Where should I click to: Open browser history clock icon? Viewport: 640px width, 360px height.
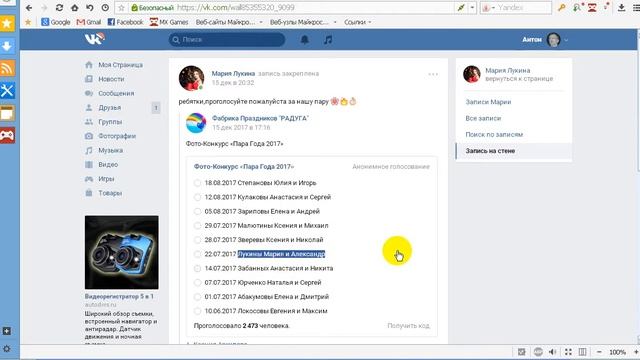pos(105,8)
